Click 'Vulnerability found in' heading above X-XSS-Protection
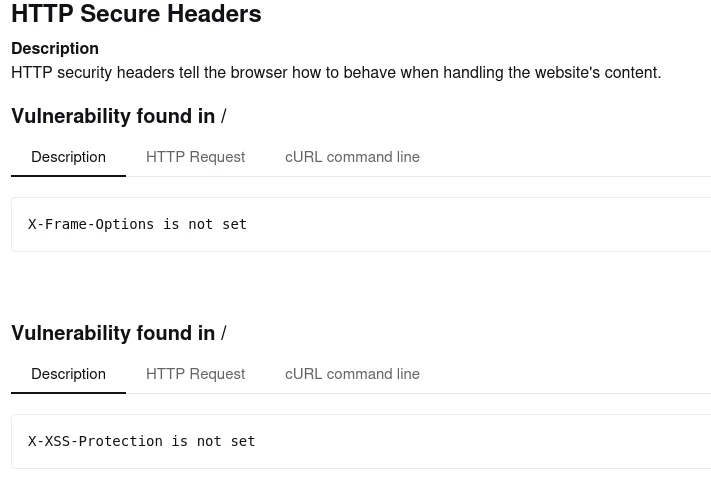Image resolution: width=711 pixels, height=491 pixels. [x=113, y=333]
